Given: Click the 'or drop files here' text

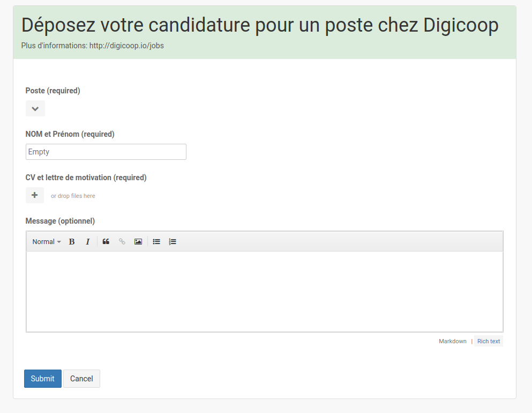Looking at the screenshot, I should [x=73, y=196].
